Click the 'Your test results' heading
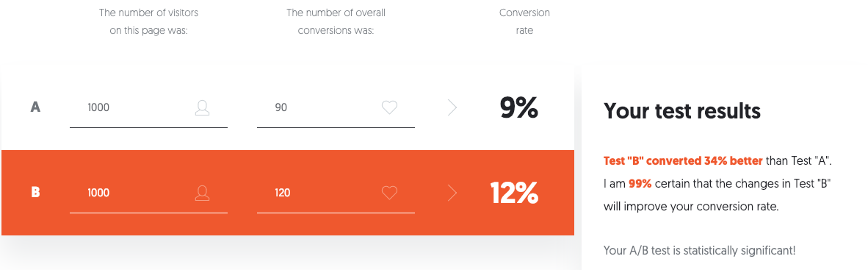Image resolution: width=868 pixels, height=270 pixels. 682,111
